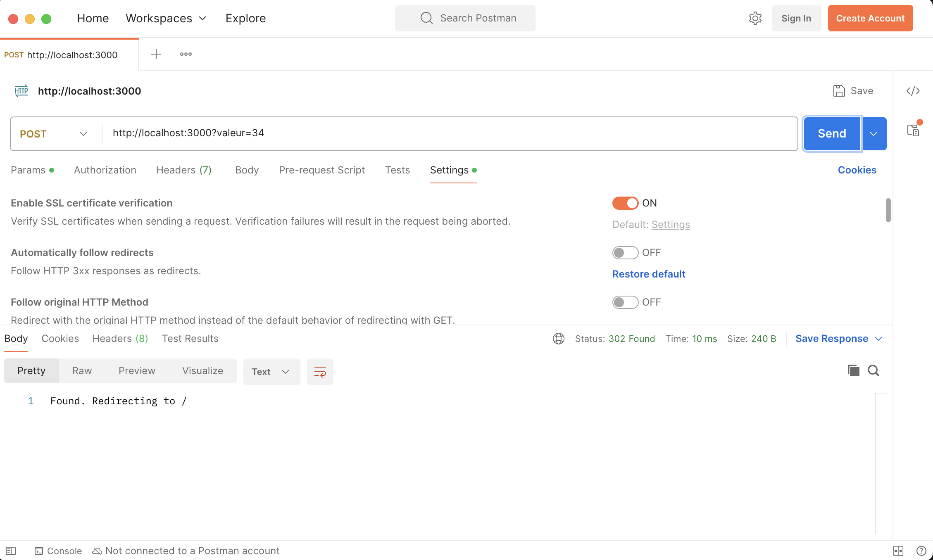This screenshot has width=933, height=560.
Task: Click the network globe icon near response status
Action: tap(559, 339)
